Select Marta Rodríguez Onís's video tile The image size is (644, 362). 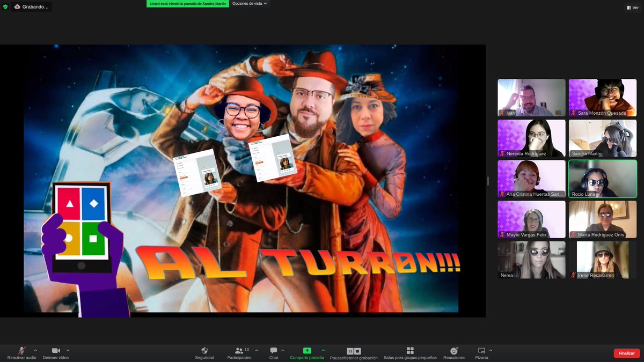pos(603,219)
